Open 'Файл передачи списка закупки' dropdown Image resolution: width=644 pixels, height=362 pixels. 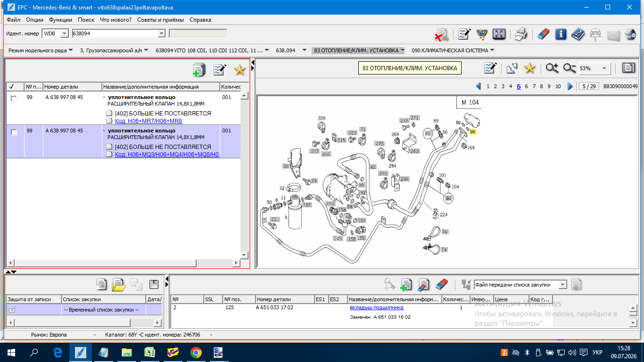pyautogui.click(x=562, y=285)
